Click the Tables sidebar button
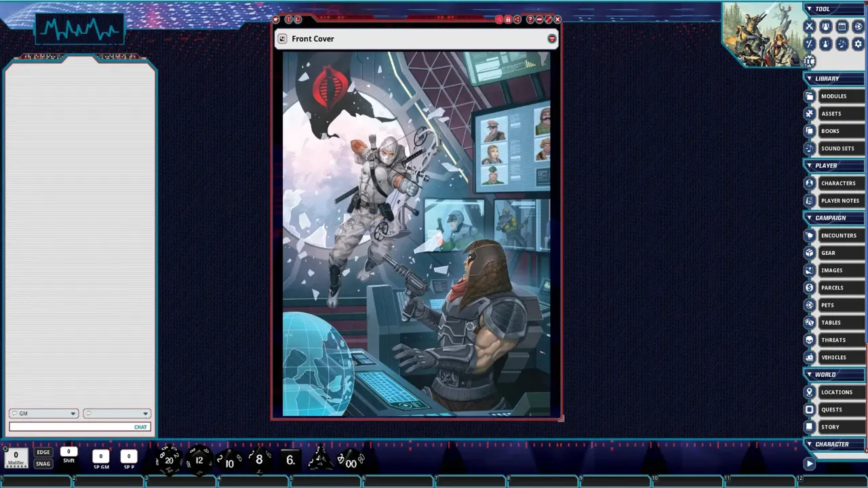The image size is (868, 488). point(840,323)
